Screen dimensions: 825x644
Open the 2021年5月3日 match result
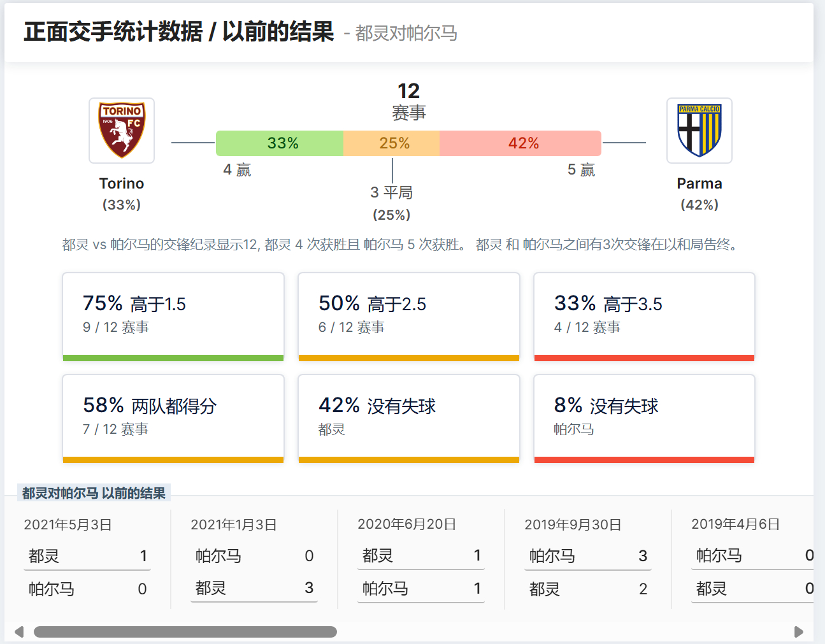coord(87,559)
